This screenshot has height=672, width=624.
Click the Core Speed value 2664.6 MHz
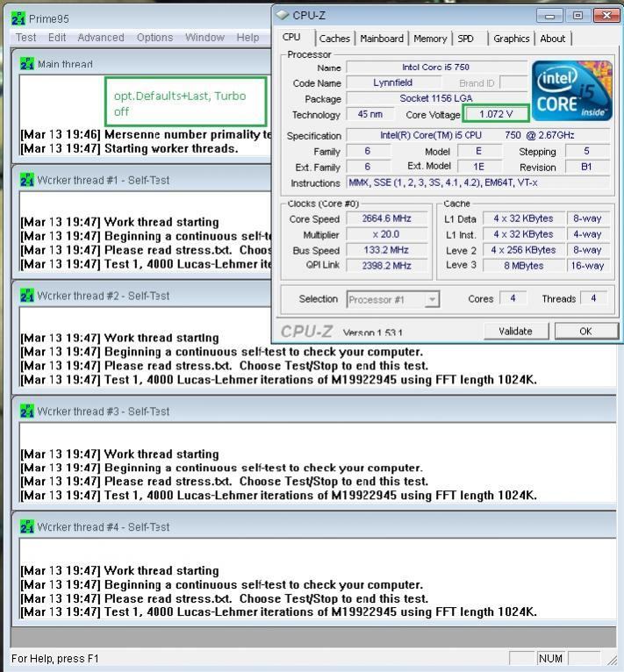point(386,218)
